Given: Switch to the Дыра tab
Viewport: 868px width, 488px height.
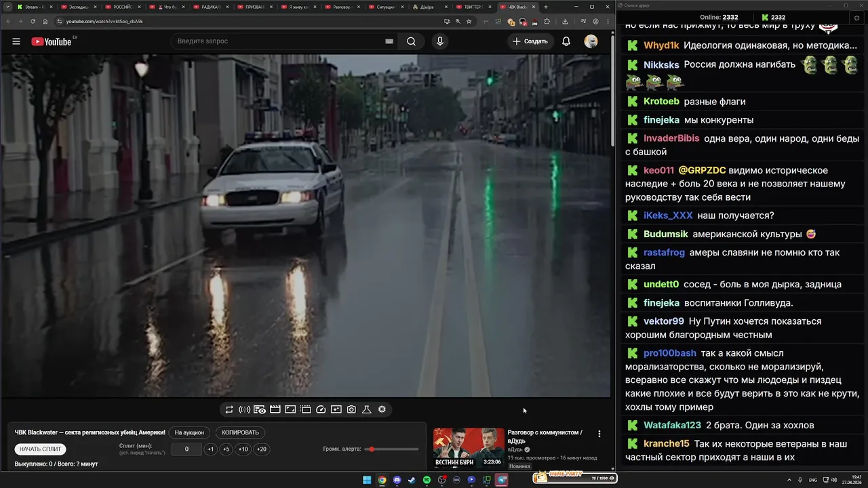Looking at the screenshot, I should 429,7.
